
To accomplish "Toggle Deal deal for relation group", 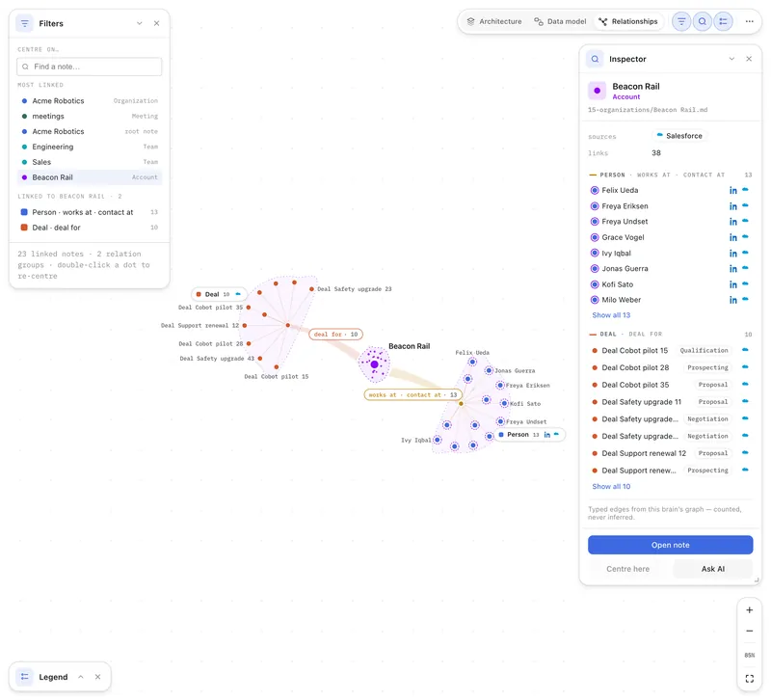I will coord(89,228).
